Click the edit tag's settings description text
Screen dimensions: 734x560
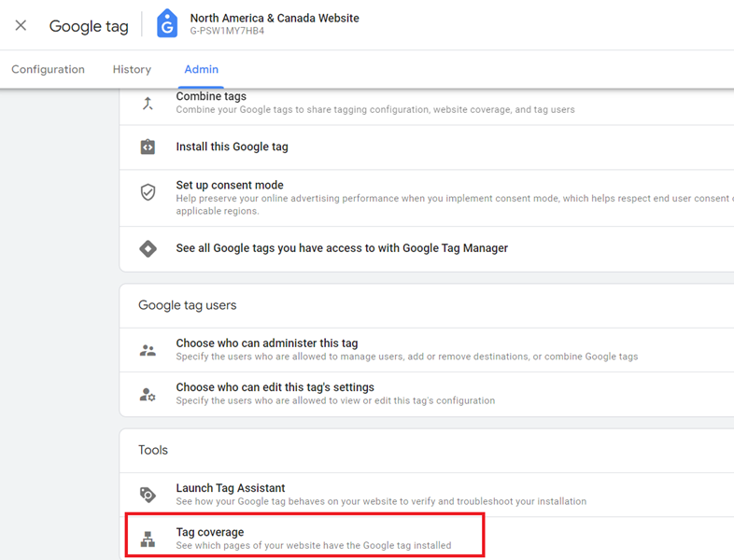pos(335,400)
